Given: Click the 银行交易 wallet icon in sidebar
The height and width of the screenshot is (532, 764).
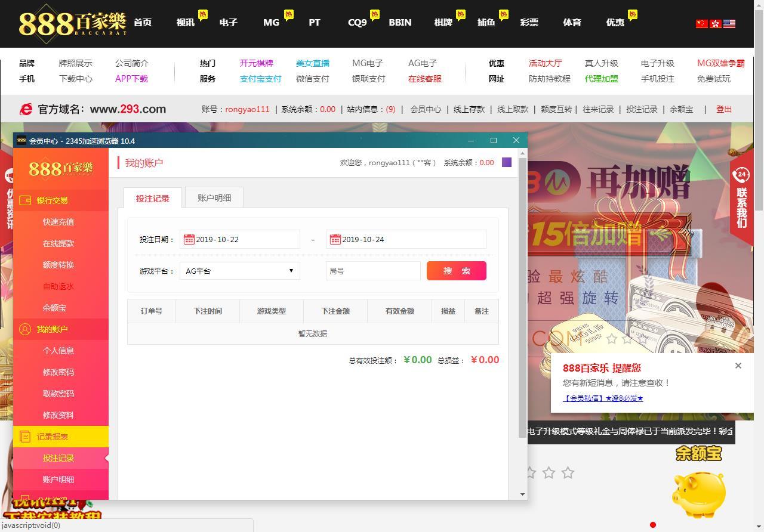Looking at the screenshot, I should pos(25,200).
